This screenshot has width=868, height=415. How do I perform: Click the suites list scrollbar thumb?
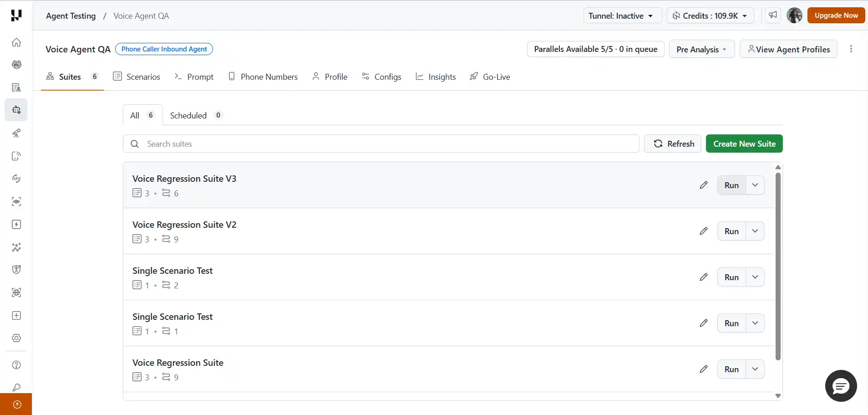(x=778, y=266)
